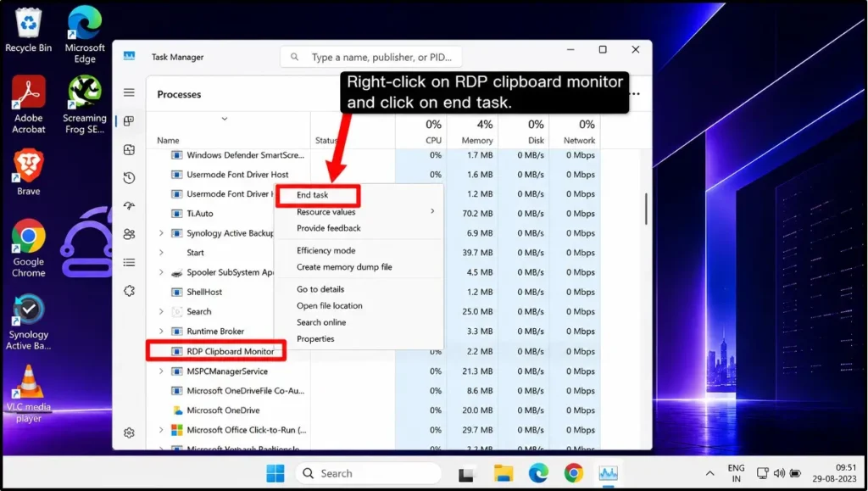The height and width of the screenshot is (491, 868).
Task: Sort processes by CPU column
Action: (x=420, y=131)
